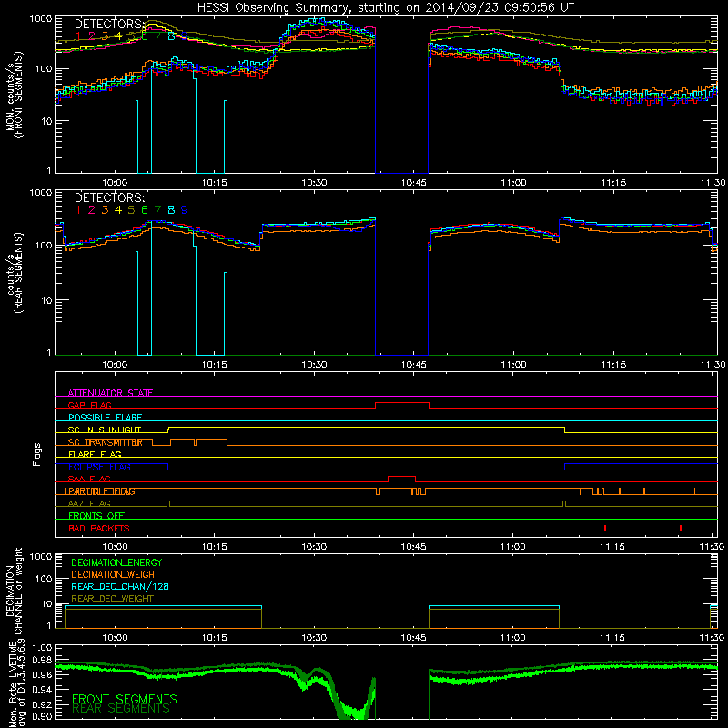Select cyan detector number 8 in the rear segments legend

[171, 210]
